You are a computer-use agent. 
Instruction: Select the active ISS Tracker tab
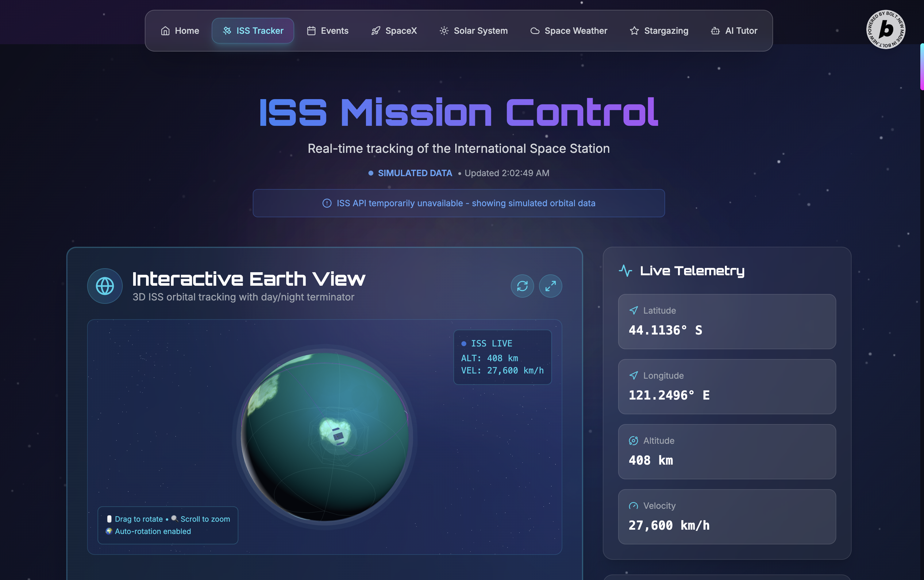pyautogui.click(x=253, y=31)
